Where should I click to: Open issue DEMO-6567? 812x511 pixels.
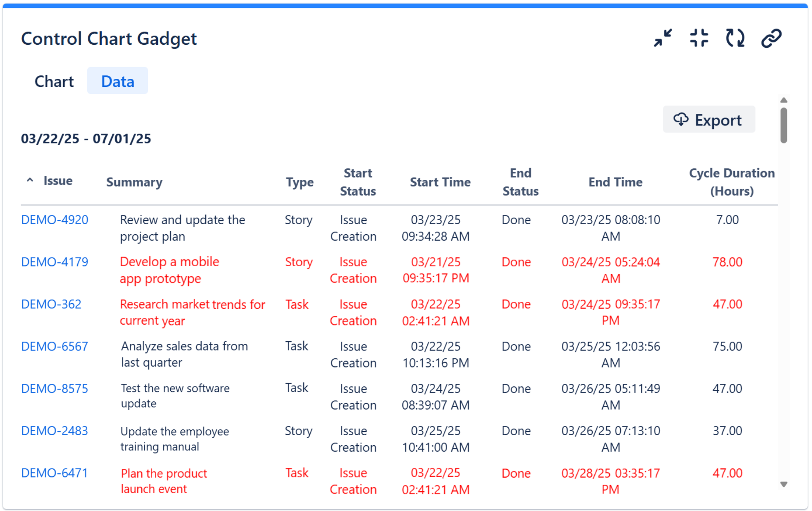tap(54, 346)
